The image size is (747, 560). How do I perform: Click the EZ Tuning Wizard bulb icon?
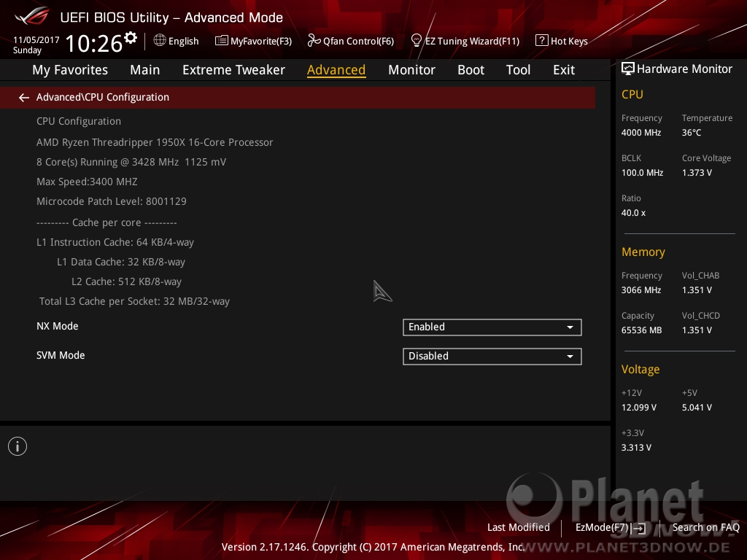pos(416,41)
